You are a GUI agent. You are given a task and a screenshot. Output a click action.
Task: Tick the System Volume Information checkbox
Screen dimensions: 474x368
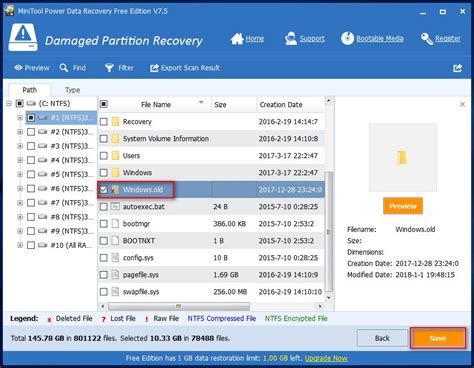[x=104, y=139]
